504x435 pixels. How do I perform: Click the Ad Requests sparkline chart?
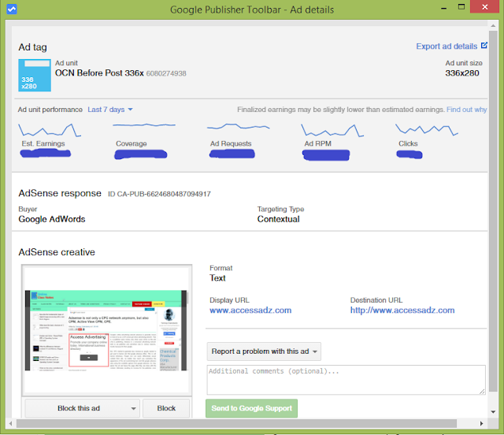(x=238, y=126)
